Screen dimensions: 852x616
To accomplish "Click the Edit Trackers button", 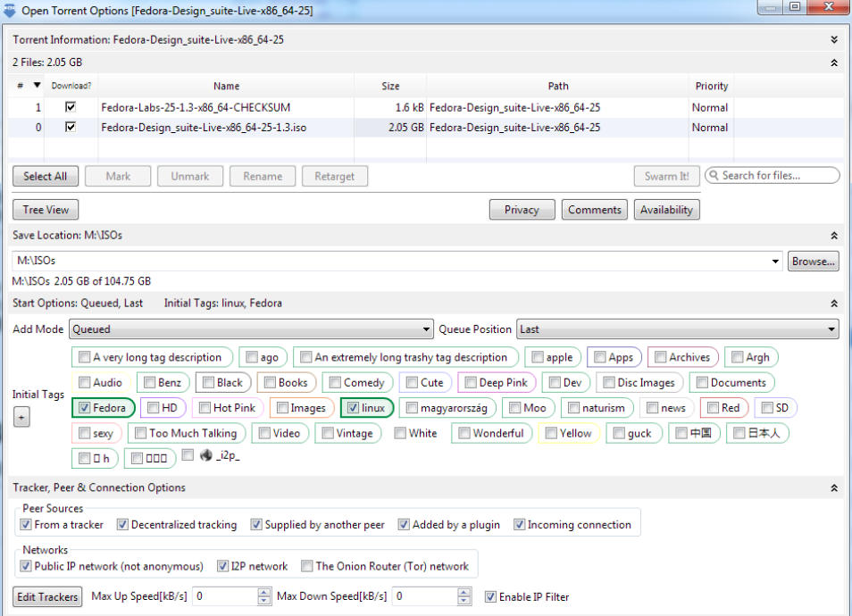I will 47,596.
